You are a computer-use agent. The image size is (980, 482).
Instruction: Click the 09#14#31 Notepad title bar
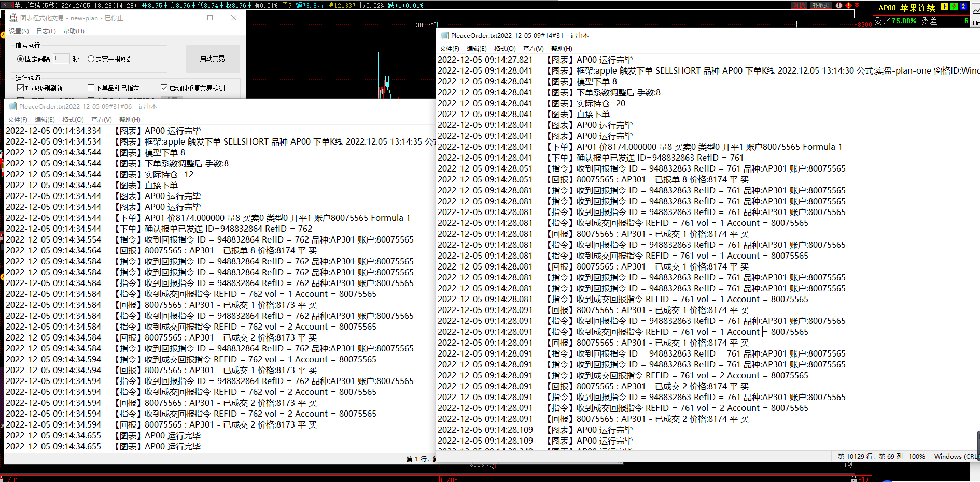pyautogui.click(x=708, y=35)
